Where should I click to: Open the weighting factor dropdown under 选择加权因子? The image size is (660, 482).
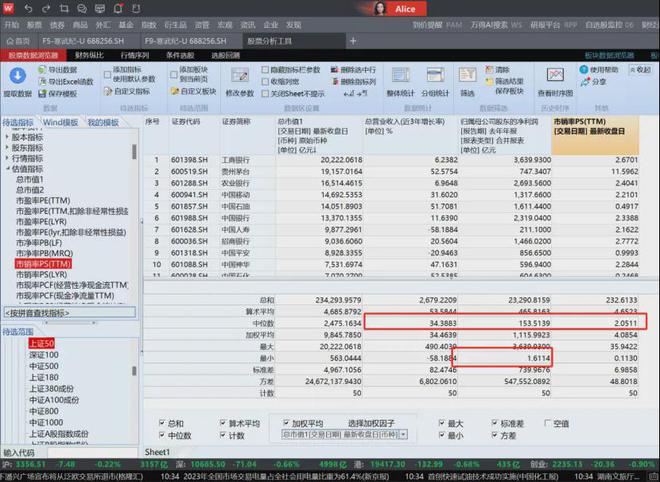(x=403, y=434)
